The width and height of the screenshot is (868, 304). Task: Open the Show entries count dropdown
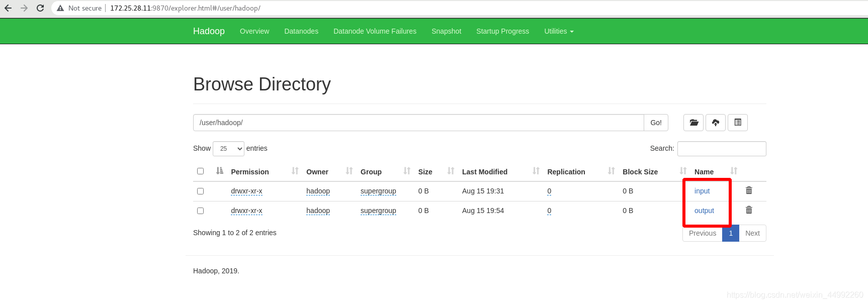click(228, 149)
